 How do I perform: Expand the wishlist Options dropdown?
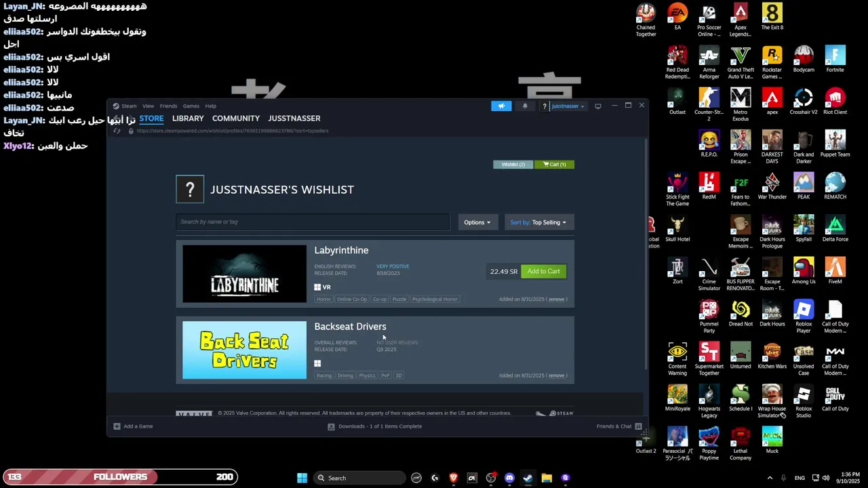click(477, 222)
